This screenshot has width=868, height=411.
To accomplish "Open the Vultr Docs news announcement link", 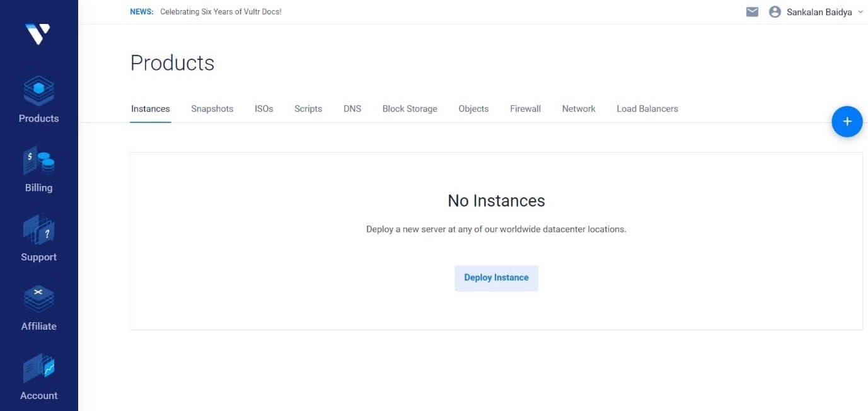I will coord(221,12).
